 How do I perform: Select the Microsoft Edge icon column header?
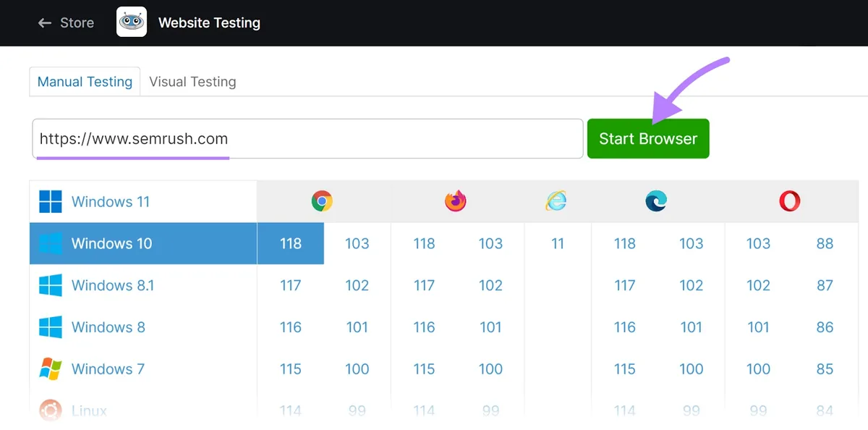(656, 201)
